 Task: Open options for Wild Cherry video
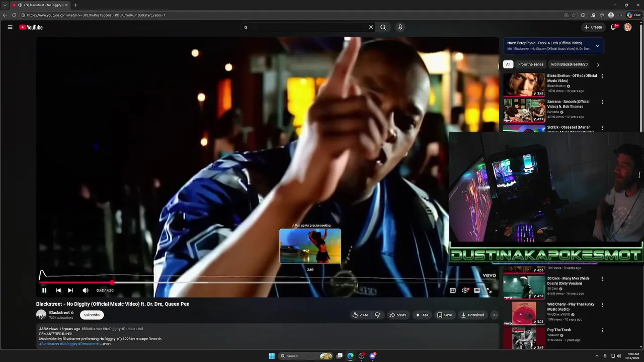point(602,304)
